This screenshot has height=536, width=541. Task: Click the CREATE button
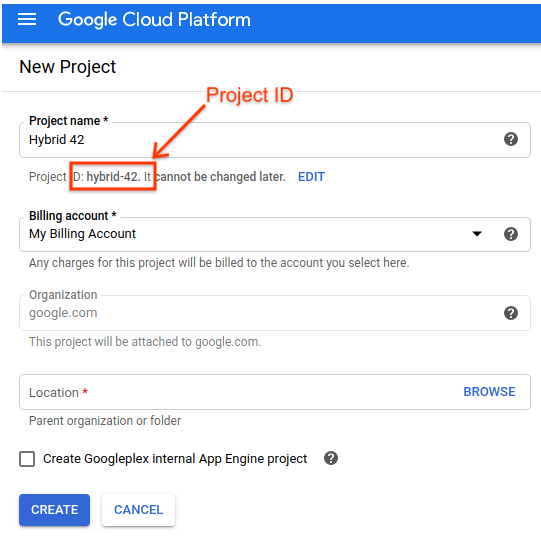tap(55, 510)
